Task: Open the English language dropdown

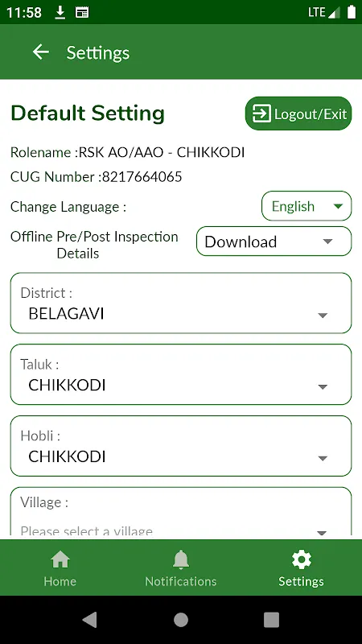Action: click(306, 206)
